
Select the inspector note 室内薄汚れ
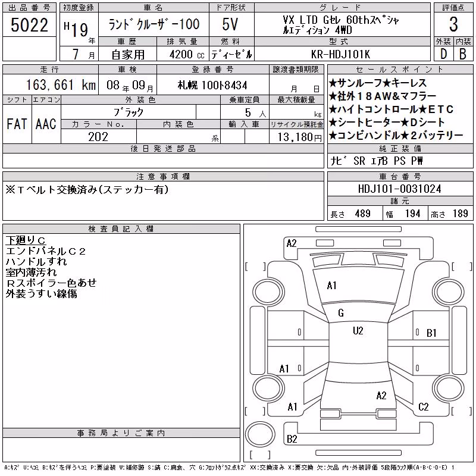[31, 272]
